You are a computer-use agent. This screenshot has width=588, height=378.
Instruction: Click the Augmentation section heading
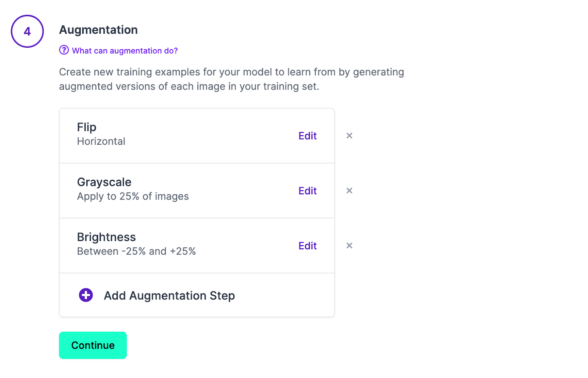[x=98, y=30]
